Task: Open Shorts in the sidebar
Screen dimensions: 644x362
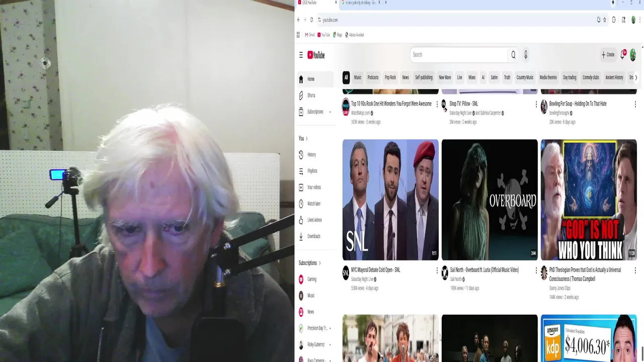Action: coord(315,96)
